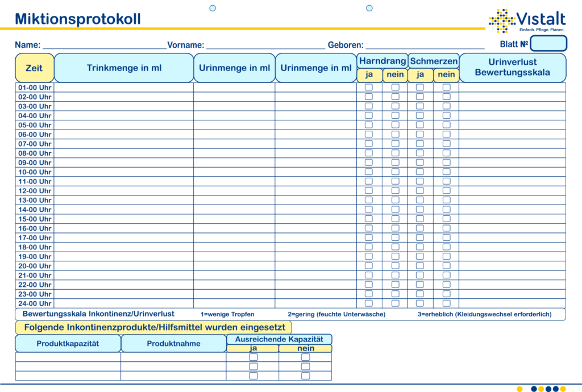The width and height of the screenshot is (582, 392).
Task: Click the Geboren date line
Action: pos(425,45)
